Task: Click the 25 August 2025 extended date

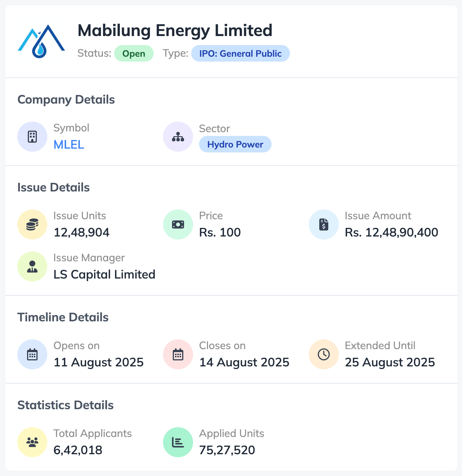Action: [390, 362]
